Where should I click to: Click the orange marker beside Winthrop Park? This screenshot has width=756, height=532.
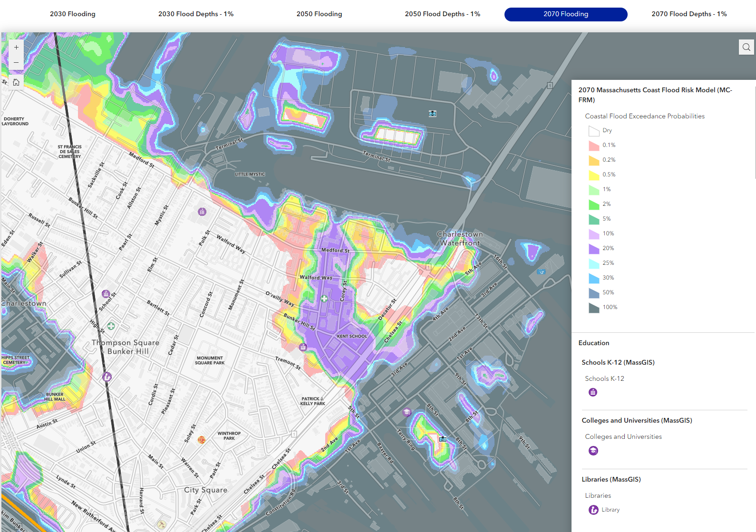point(202,440)
